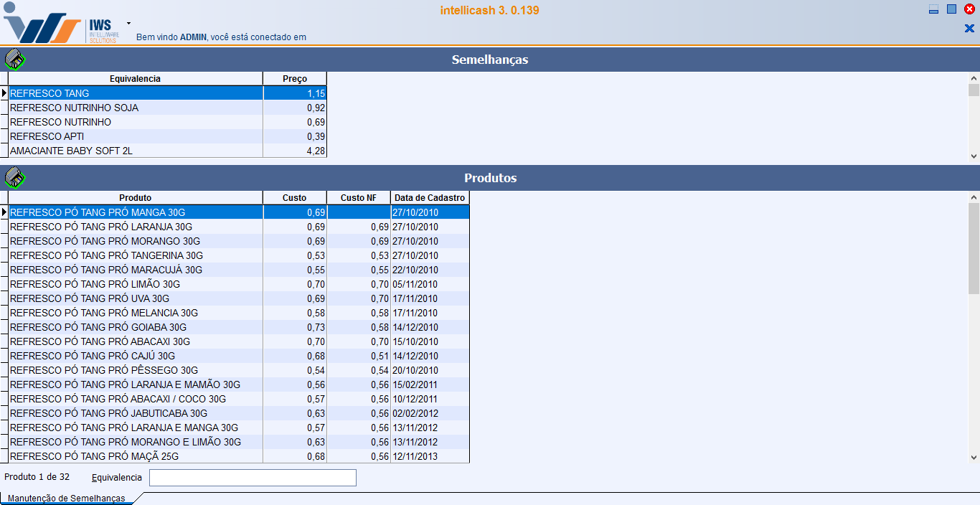Screen dimensions: 980x505
Task: Click the Produto 1 de 32 status text
Action: click(37, 477)
